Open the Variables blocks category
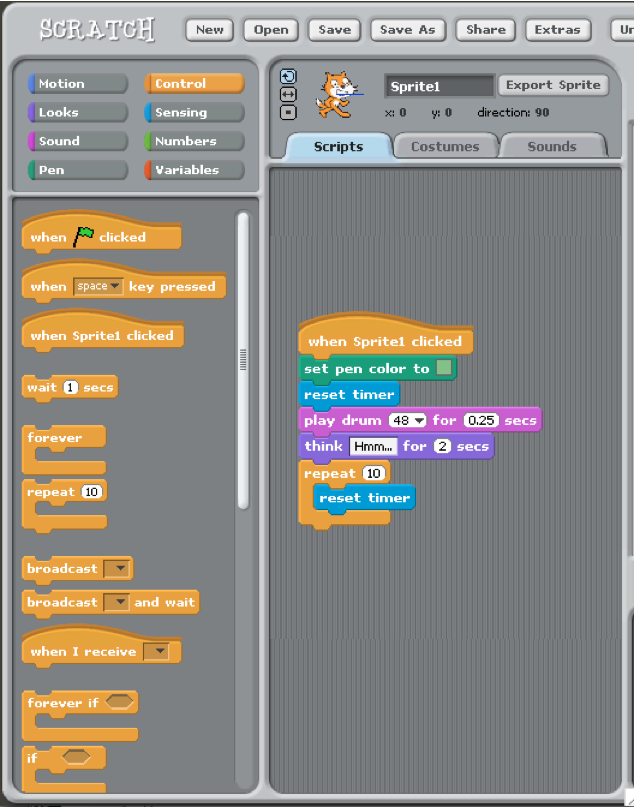Image resolution: width=634 pixels, height=807 pixels. 194,170
